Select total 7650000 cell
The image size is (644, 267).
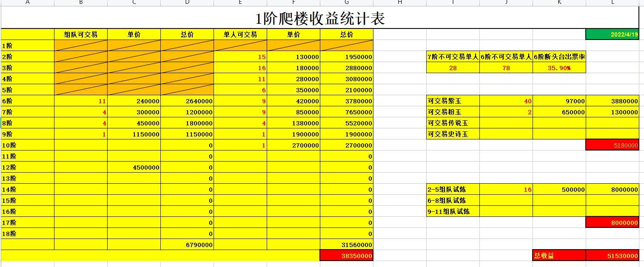[x=347, y=112]
